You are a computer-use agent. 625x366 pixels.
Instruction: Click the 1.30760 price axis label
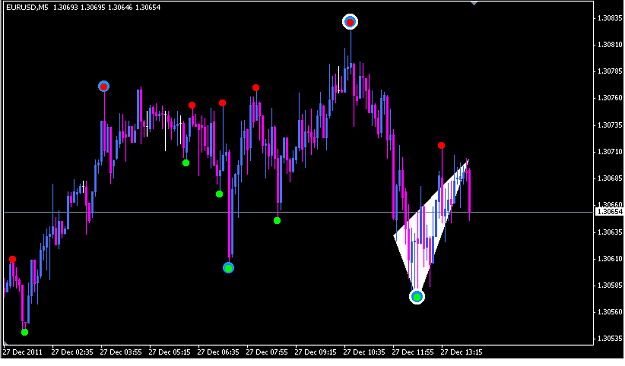610,98
